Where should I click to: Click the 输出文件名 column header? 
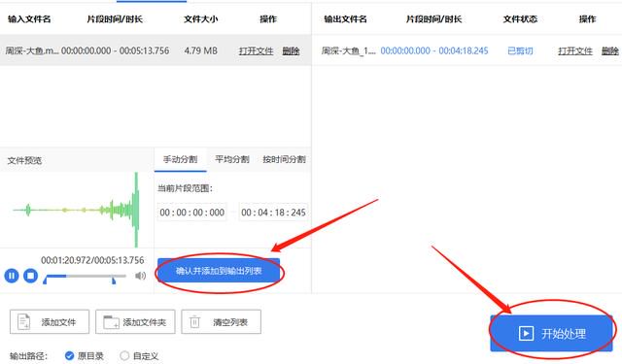345,19
